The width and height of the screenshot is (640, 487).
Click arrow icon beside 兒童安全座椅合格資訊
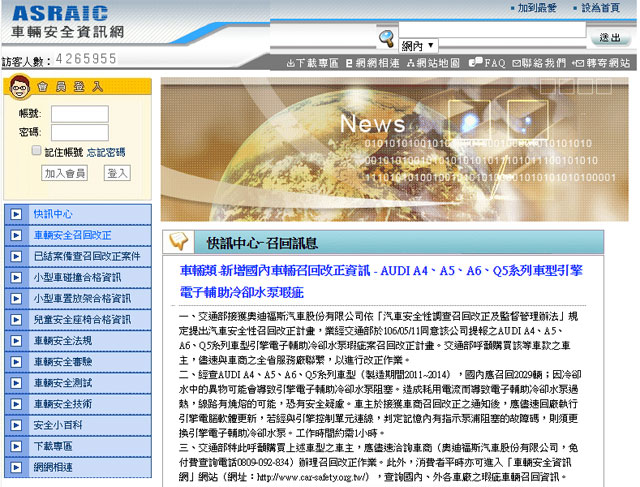16,320
